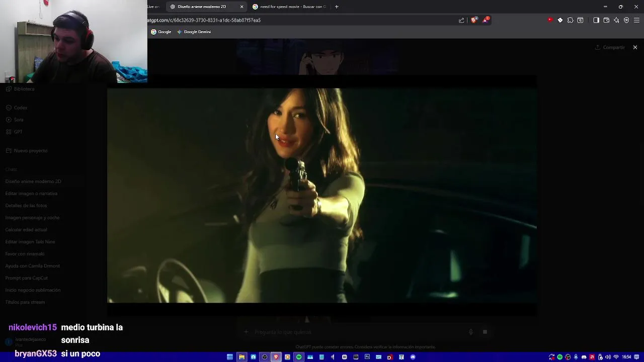Open the Brave VPN shield icon
Screen dimensions: 644x362
pos(626,20)
